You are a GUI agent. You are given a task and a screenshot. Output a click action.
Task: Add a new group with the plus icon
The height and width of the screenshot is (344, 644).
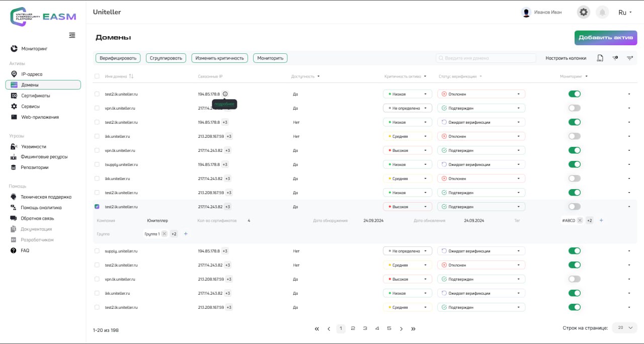186,234
